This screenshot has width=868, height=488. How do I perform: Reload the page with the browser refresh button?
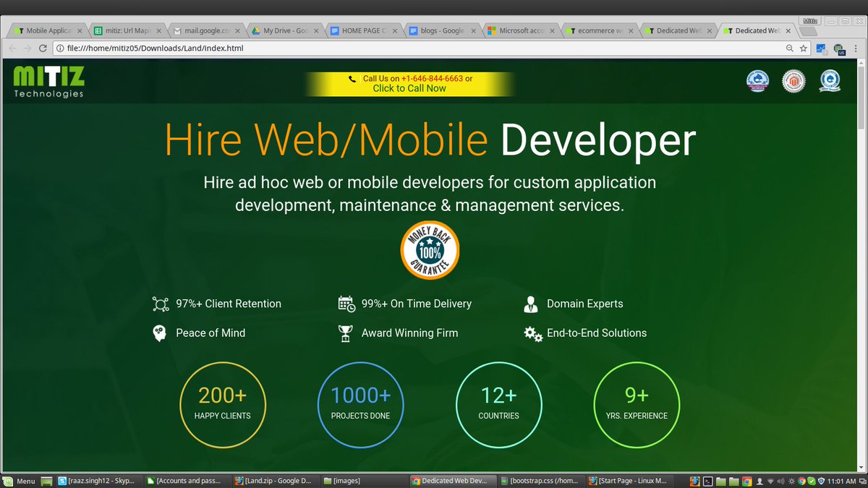pyautogui.click(x=43, y=48)
